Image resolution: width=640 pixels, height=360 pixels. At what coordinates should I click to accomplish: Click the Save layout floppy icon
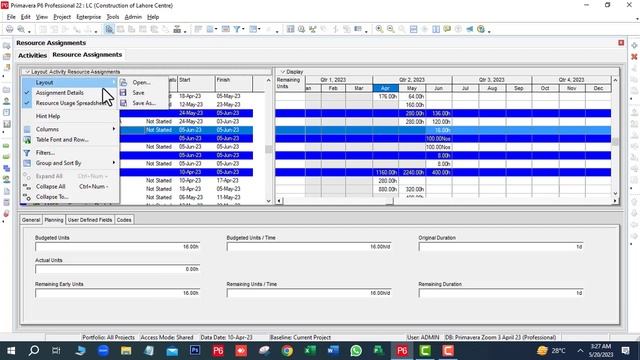click(123, 93)
